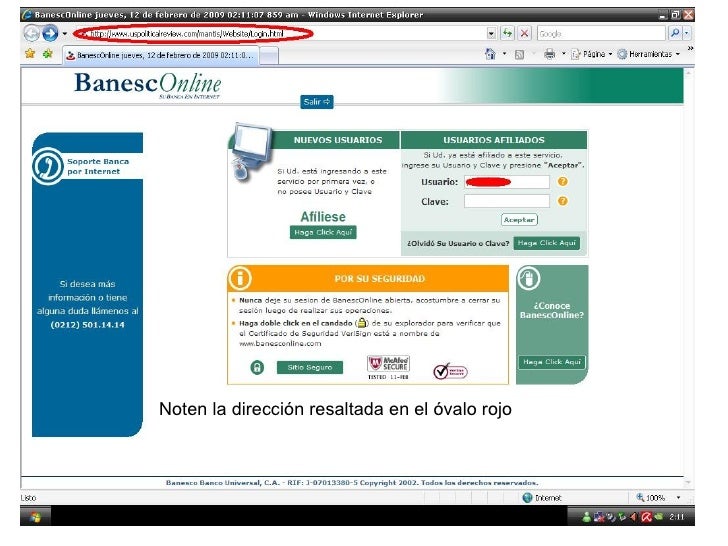Stop loading with the red X icon
This screenshot has width=728, height=546.
pos(524,33)
